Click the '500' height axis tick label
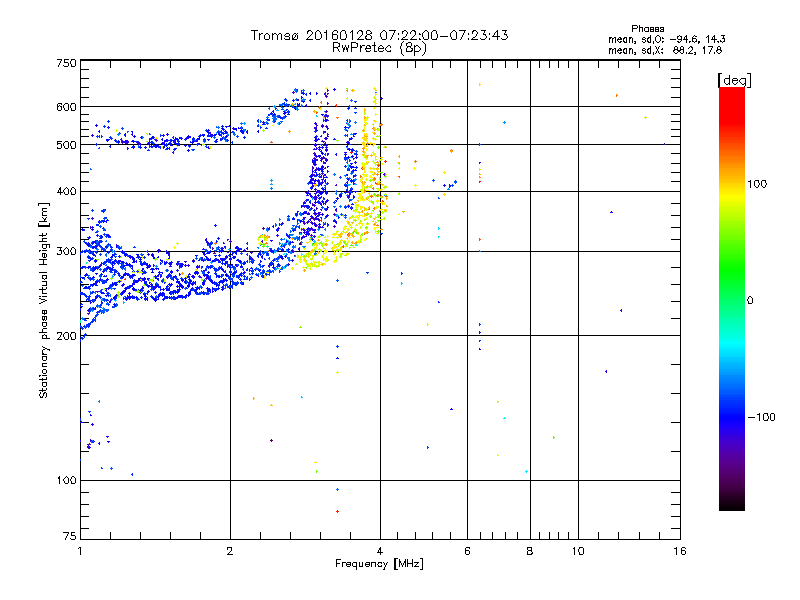The height and width of the screenshot is (600, 800). (66, 145)
